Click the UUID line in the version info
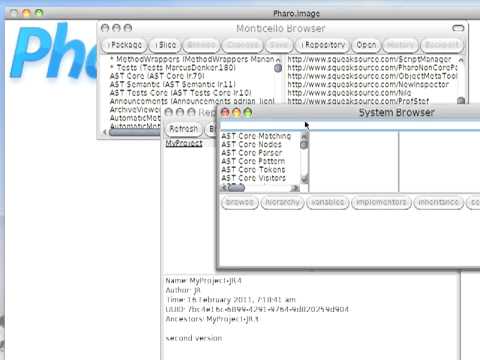 point(257,309)
